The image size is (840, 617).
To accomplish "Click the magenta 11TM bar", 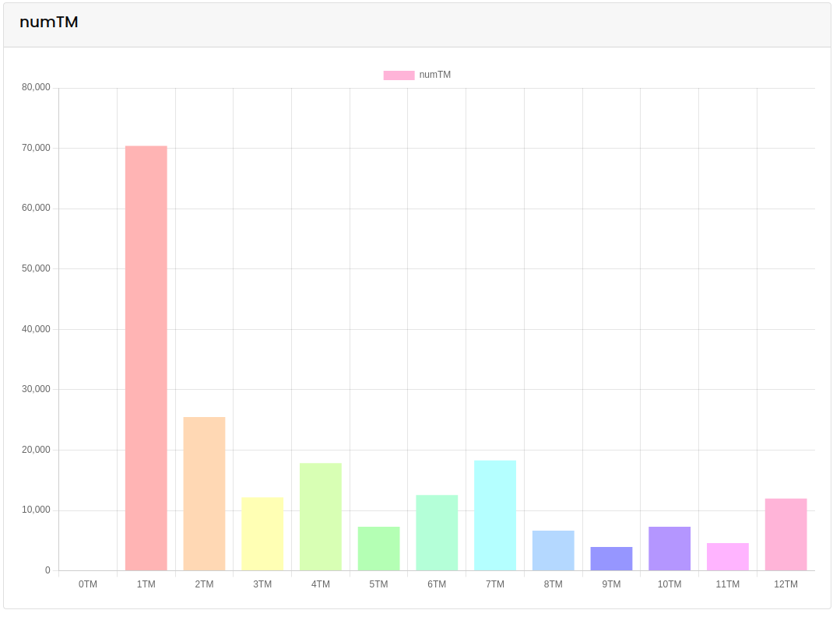I will pos(727,556).
